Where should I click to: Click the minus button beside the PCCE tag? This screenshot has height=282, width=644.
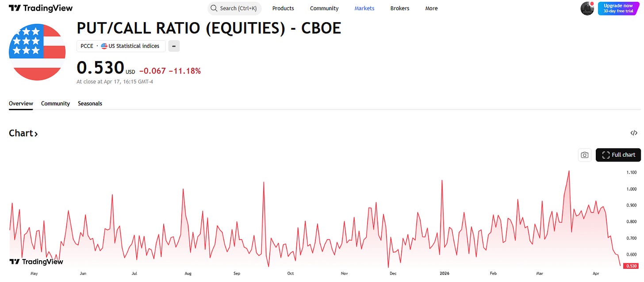pos(174,46)
